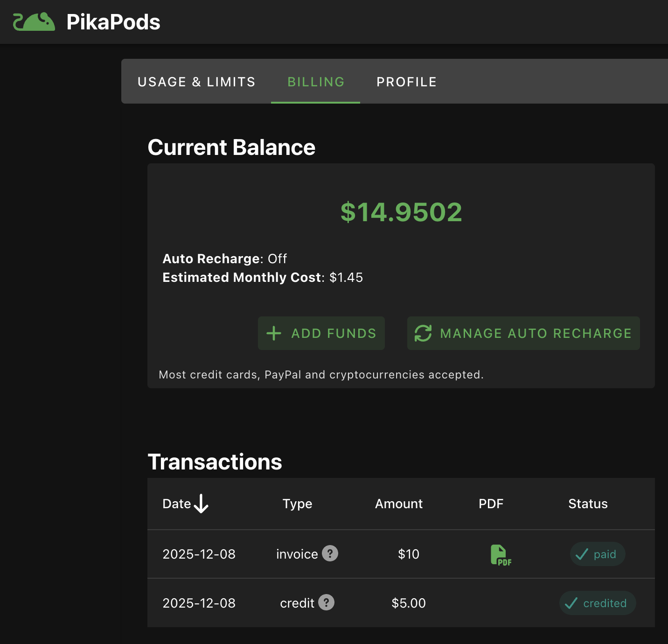The width and height of the screenshot is (668, 644).
Task: Open the Usage & Limits tab
Action: click(x=196, y=82)
